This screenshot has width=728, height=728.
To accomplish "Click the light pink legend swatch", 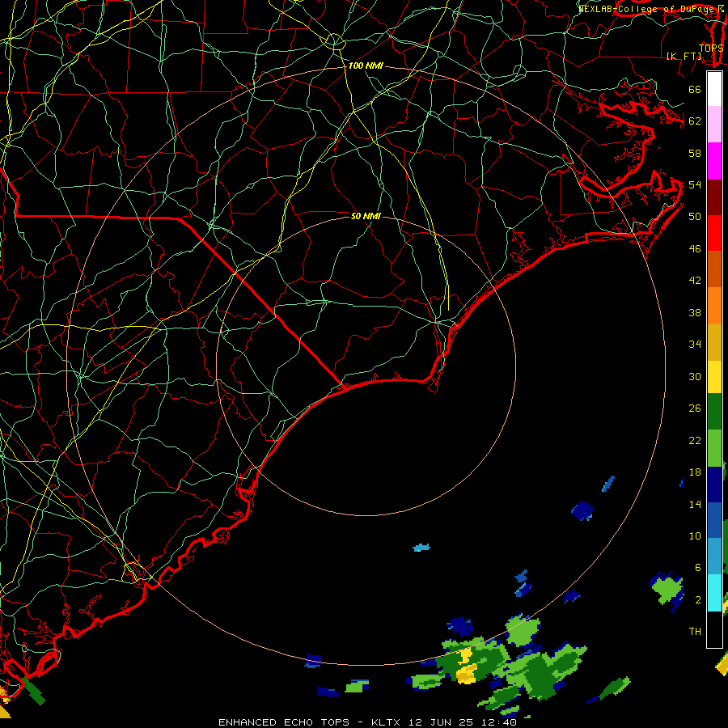I will click(x=714, y=125).
